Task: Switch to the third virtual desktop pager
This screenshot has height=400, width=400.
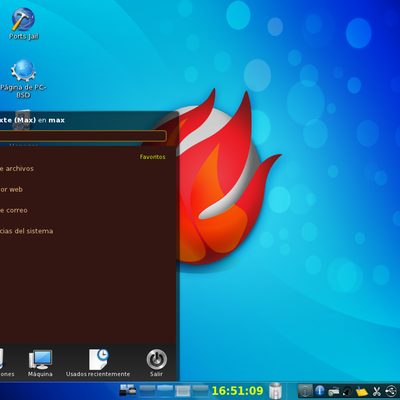Action: point(183,390)
